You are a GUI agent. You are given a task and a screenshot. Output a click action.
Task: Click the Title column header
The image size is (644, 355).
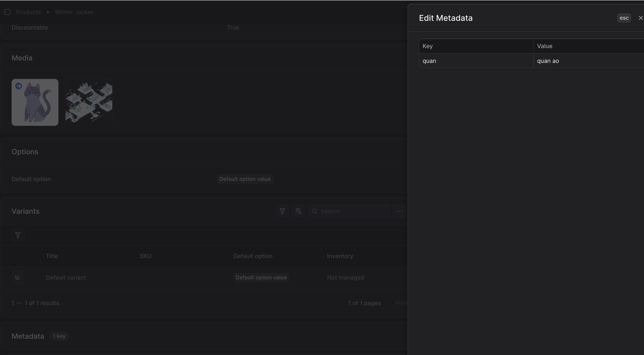click(x=52, y=256)
